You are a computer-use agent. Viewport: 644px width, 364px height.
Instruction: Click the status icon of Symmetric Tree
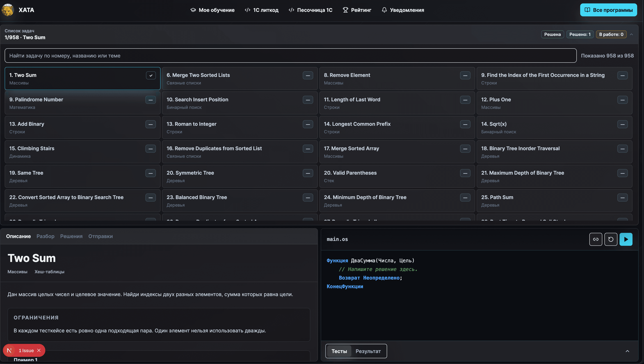click(308, 173)
